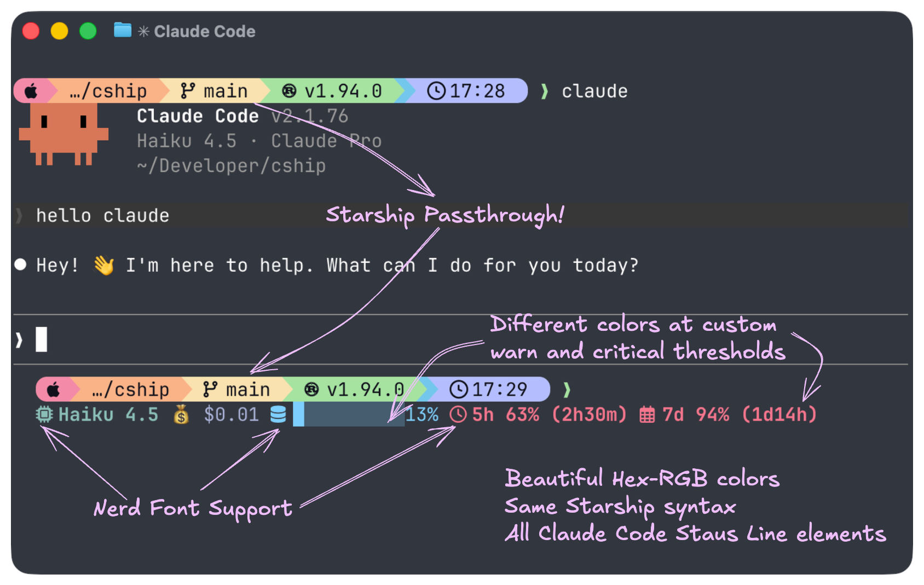Click the "hello claude" message row
Screen dimensions: 924x585
[x=101, y=215]
